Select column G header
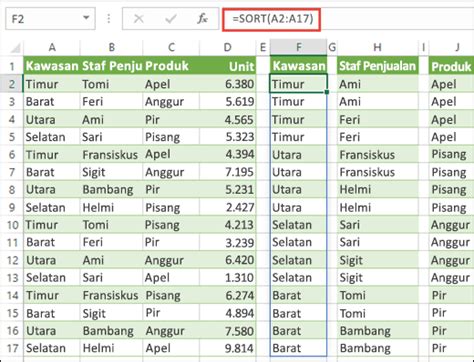The width and height of the screenshot is (474, 362). click(x=332, y=47)
